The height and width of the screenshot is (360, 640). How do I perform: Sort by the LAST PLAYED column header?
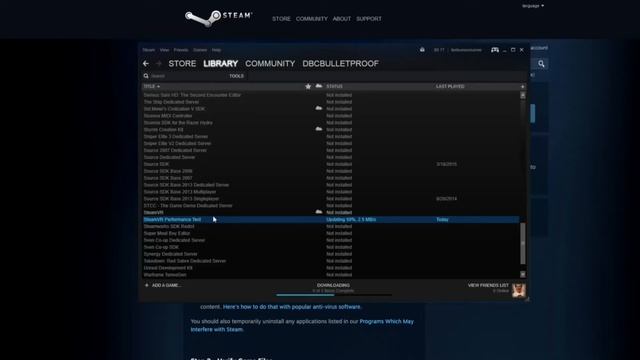click(450, 87)
